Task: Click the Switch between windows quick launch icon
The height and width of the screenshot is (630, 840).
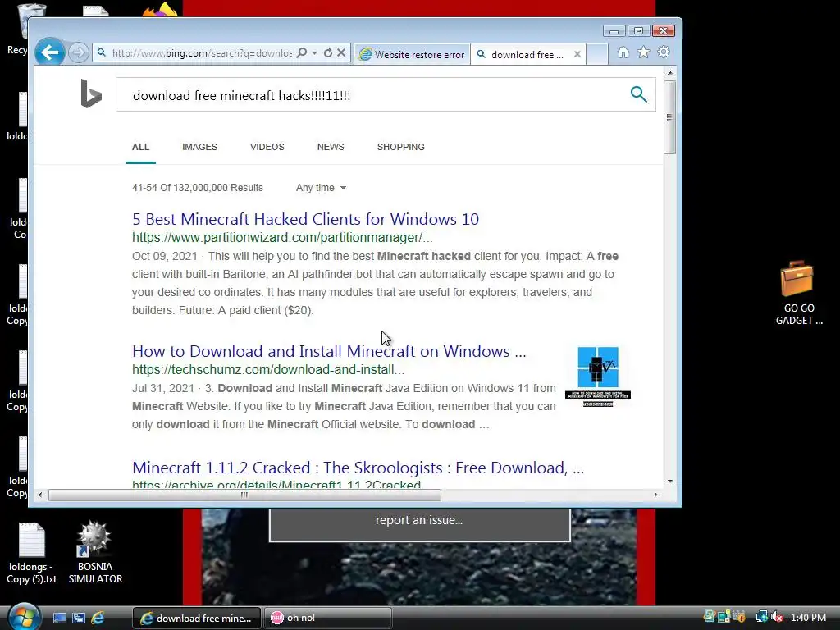Action: tap(79, 619)
